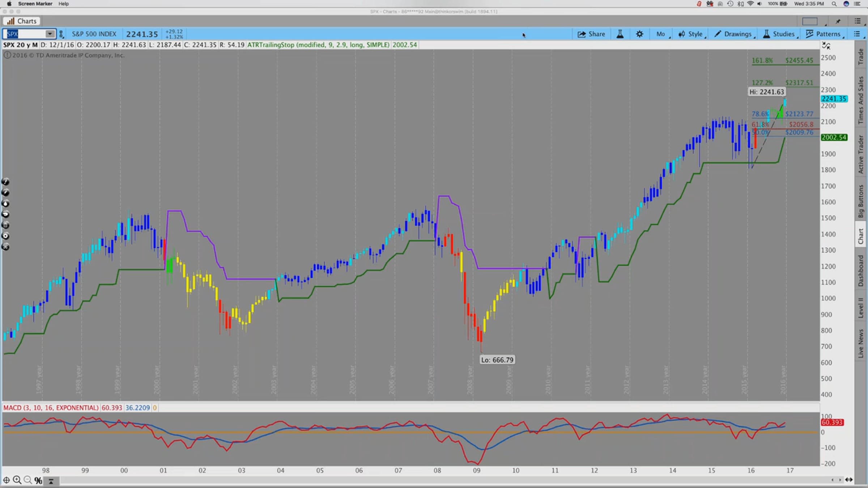This screenshot has width=868, height=488.
Task: Open the SPX symbol dropdown arrow
Action: (50, 34)
